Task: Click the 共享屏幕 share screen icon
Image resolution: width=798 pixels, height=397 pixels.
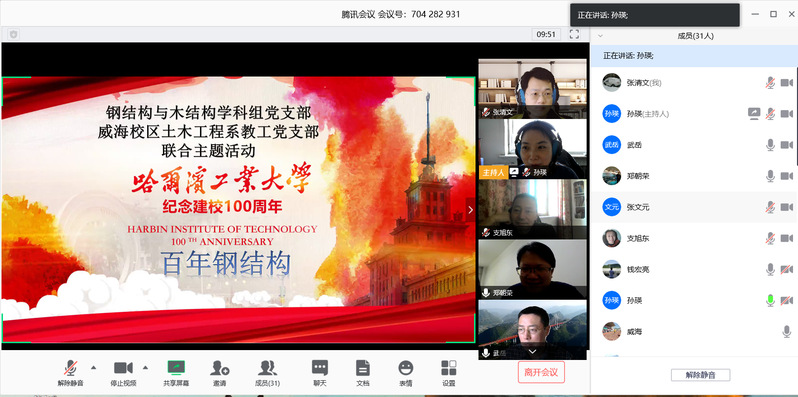Action: pos(176,368)
